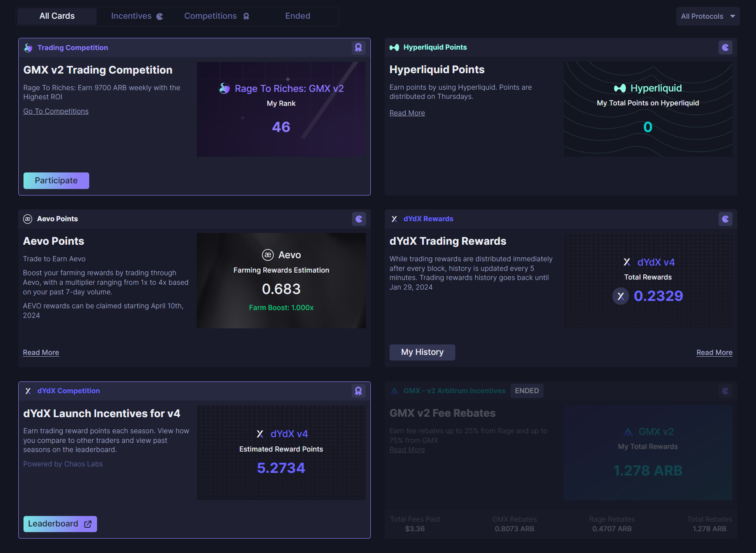Screen dimensions: 756x553
Task: Click incentive icon on Aevo Points card
Action: 359,219
